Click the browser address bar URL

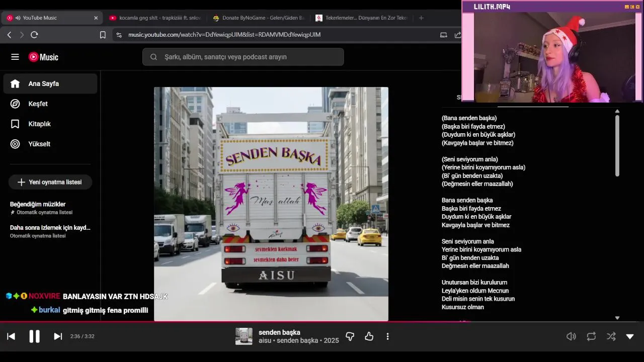pos(224,35)
